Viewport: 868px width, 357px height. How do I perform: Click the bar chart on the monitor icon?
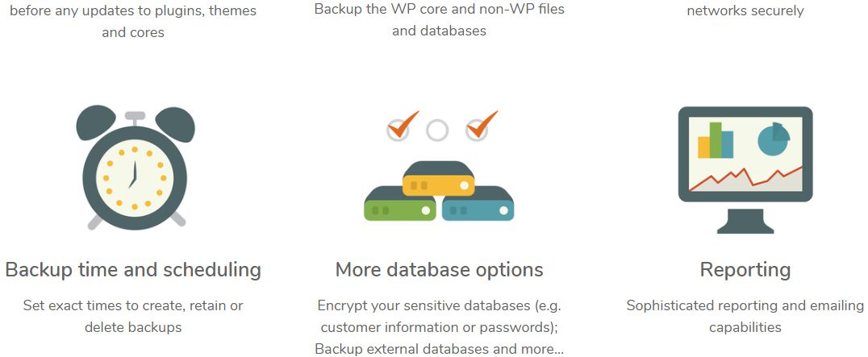[716, 141]
